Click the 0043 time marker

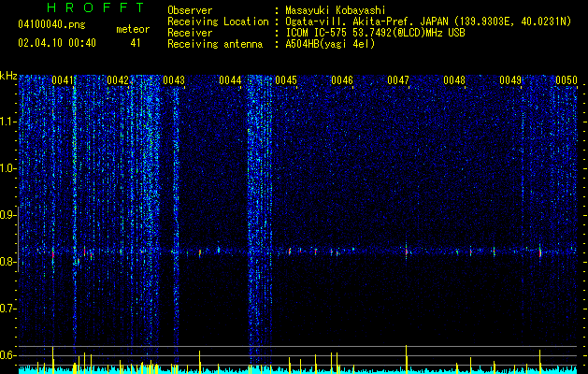pyautogui.click(x=174, y=80)
